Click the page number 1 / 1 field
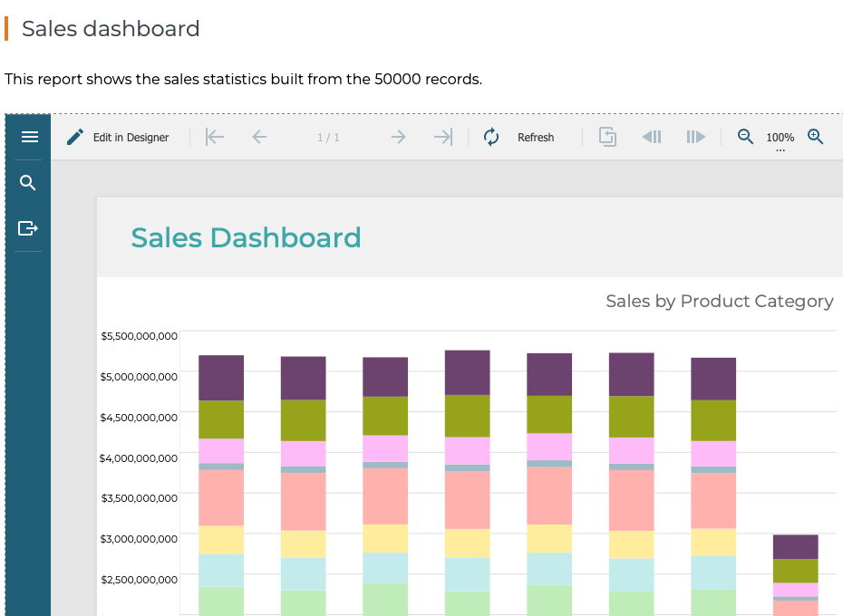 click(x=328, y=138)
